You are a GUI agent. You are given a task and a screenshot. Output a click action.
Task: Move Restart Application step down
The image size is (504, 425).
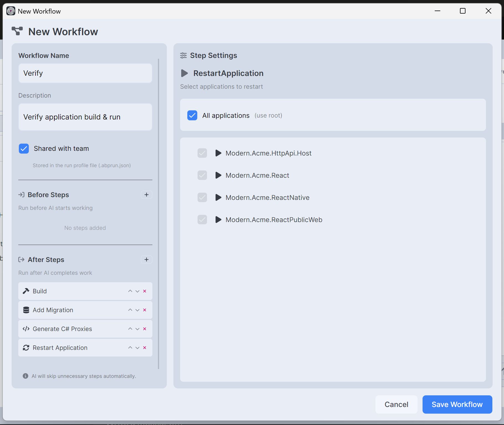pyautogui.click(x=137, y=348)
